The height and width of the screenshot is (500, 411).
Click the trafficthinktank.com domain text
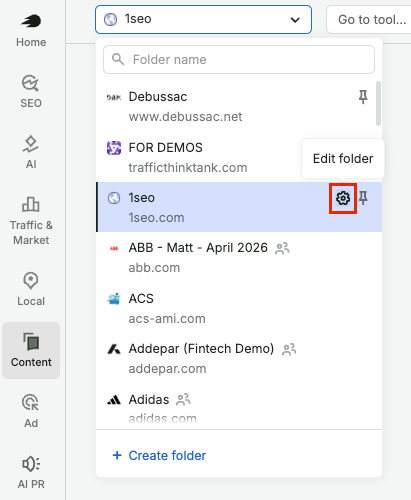pyautogui.click(x=188, y=168)
